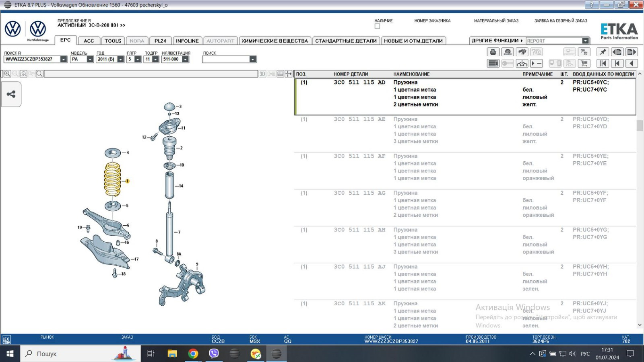Switch to the TOOLS tab
The height and width of the screenshot is (362, 644).
coord(113,41)
